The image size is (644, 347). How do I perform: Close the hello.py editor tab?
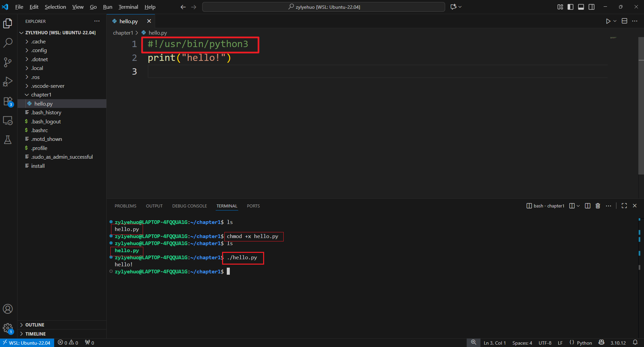[x=149, y=21]
